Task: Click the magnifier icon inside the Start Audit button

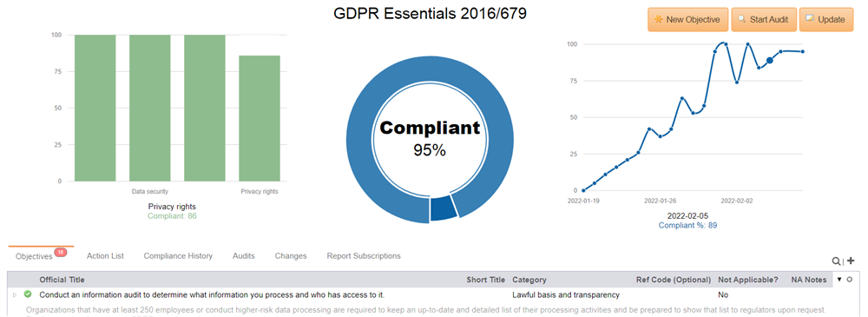Action: point(742,19)
